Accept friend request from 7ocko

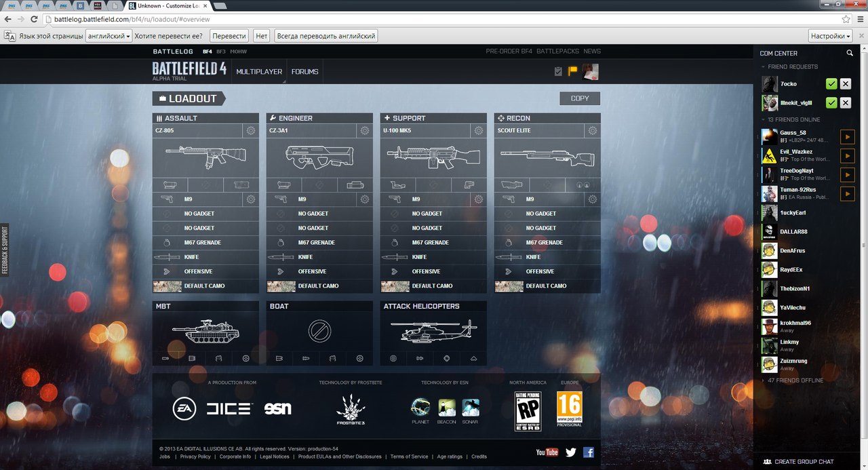[x=831, y=84]
